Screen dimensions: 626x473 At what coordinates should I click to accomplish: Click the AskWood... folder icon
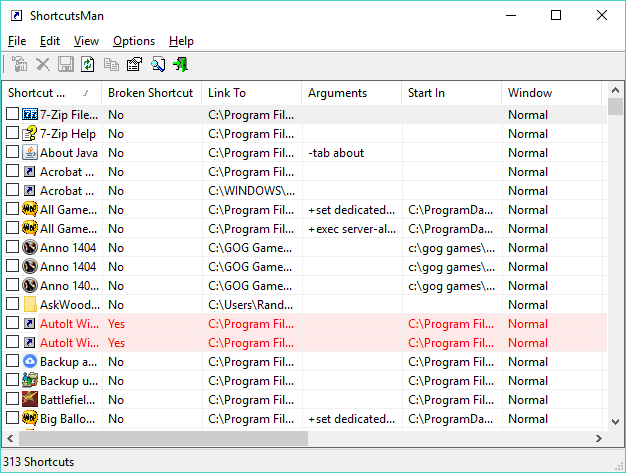[x=30, y=305]
